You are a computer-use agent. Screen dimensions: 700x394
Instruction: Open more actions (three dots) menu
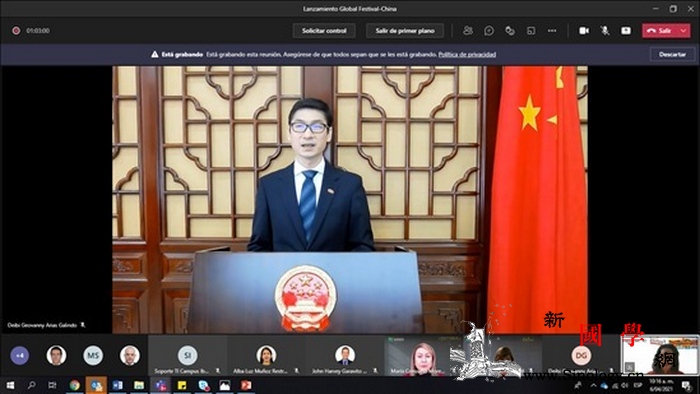click(552, 30)
